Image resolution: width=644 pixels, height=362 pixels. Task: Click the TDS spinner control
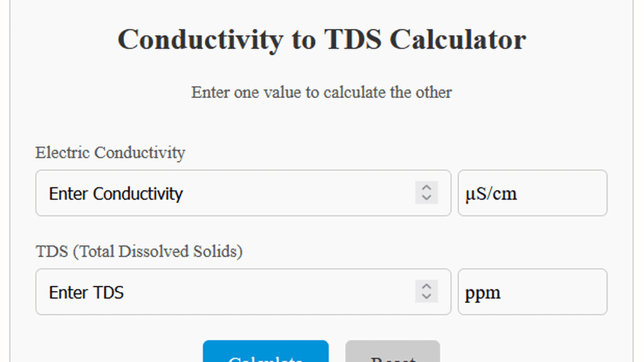click(427, 292)
